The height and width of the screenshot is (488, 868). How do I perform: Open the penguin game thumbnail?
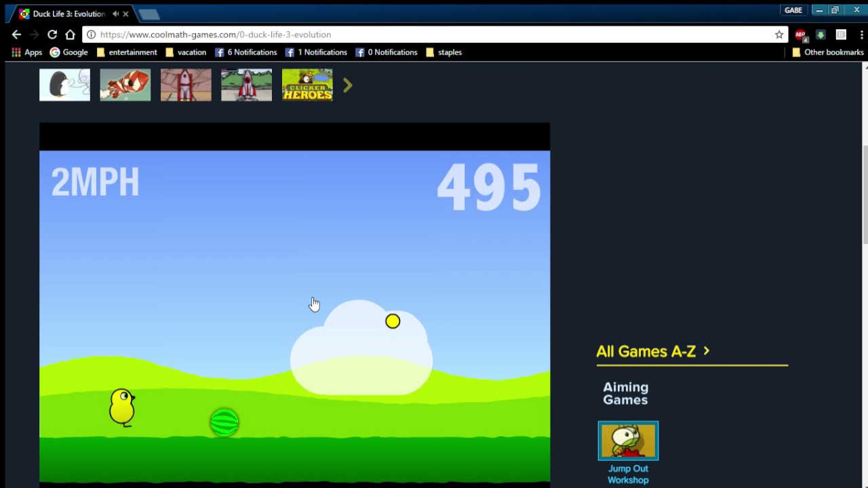64,85
